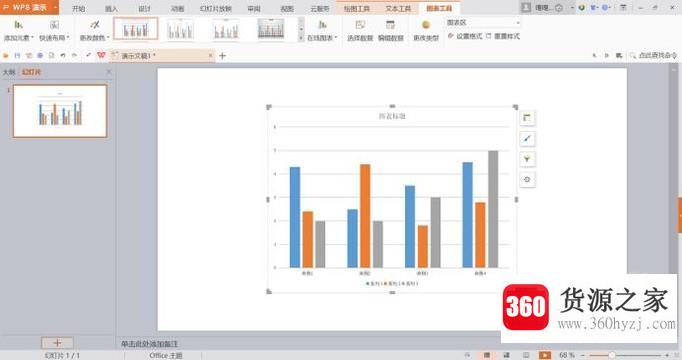Switch to slide sorter view in status bar
This screenshot has width=682, height=360.
click(506, 355)
